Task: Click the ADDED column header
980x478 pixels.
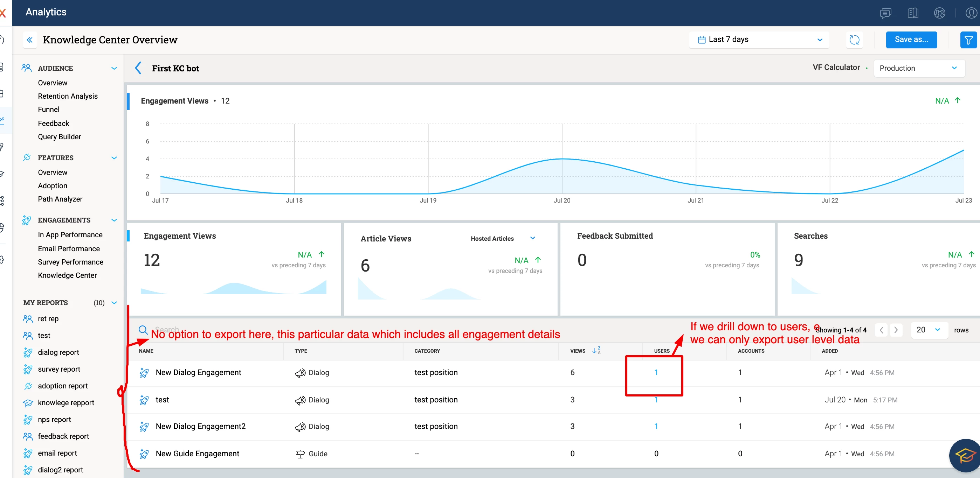Action: pos(830,351)
